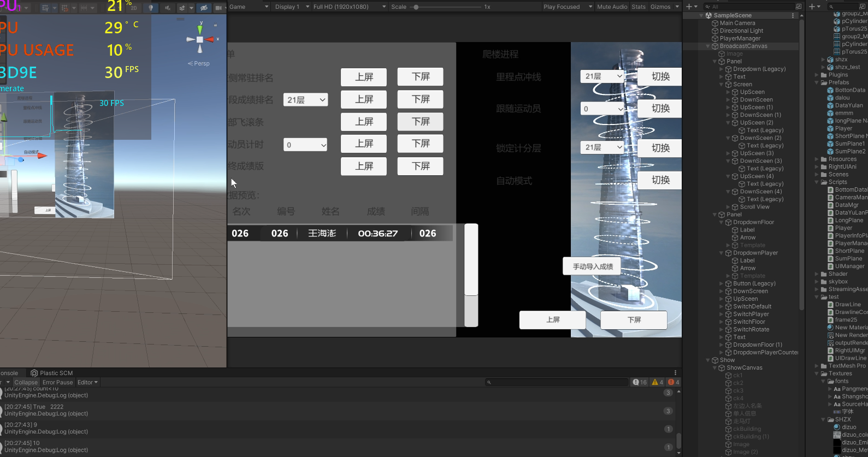Click grid snapping icon in Scene toolbar
Viewport: 868px width, 457px height.
point(65,8)
